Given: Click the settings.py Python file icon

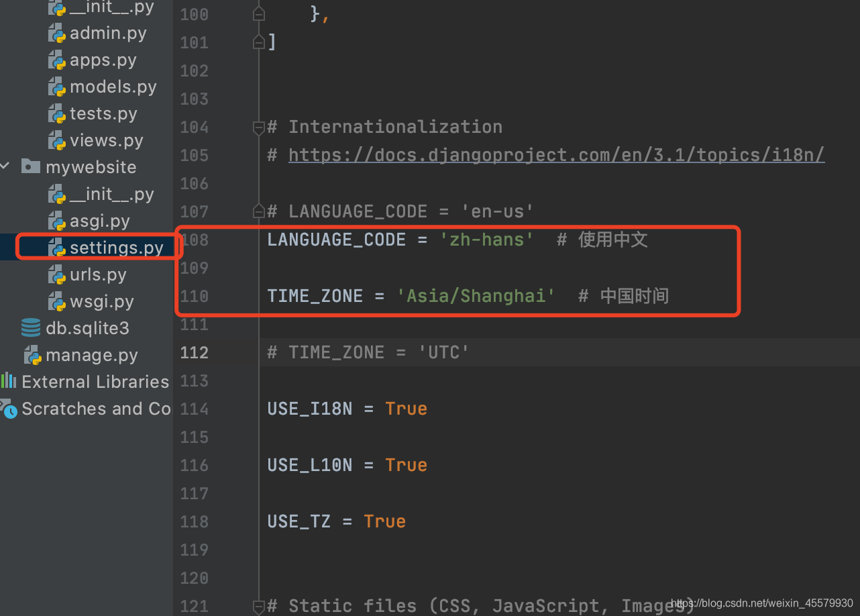Looking at the screenshot, I should coord(56,248).
